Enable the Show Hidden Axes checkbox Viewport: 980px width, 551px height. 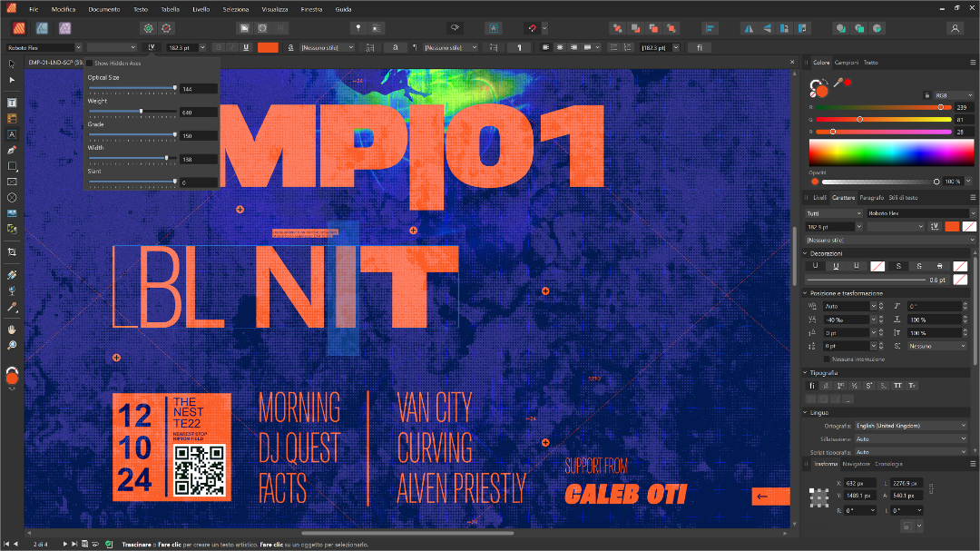tap(90, 64)
